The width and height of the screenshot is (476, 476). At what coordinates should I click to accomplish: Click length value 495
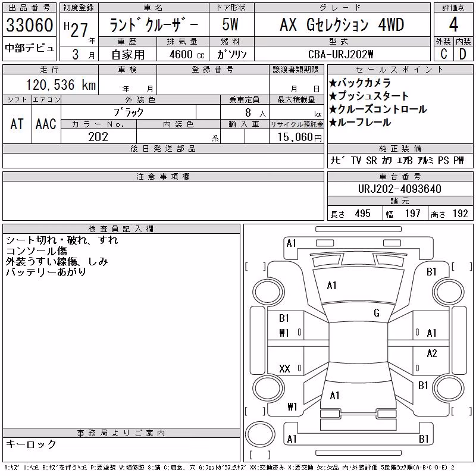tap(363, 214)
